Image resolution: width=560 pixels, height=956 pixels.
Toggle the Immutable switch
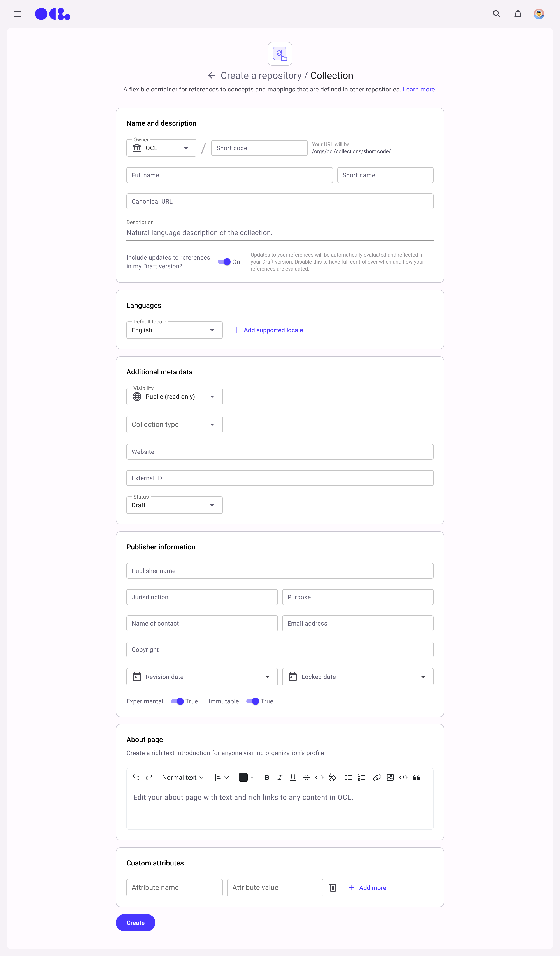(253, 701)
